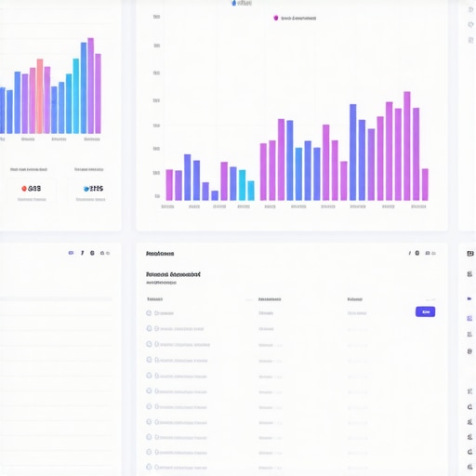Click the slanted stroke icon in left lower panel toolbar
The width and height of the screenshot is (476, 476).
82,253
